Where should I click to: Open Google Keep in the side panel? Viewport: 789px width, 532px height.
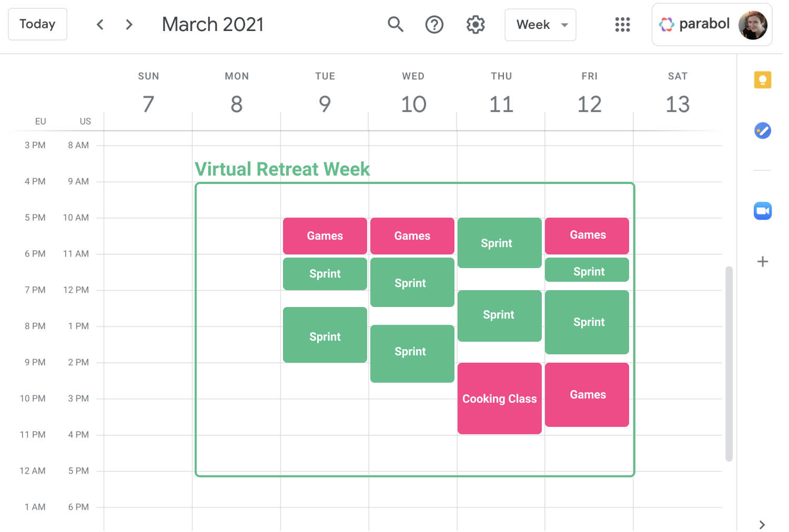[x=762, y=79]
